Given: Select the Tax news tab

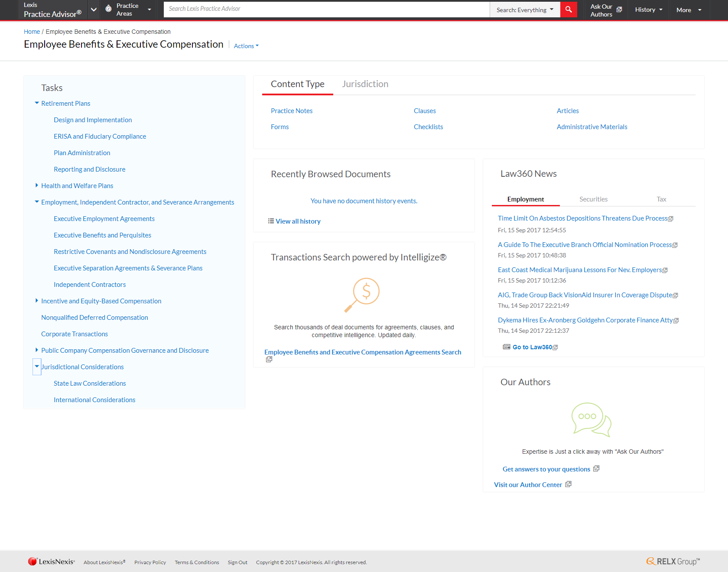Looking at the screenshot, I should coord(661,199).
